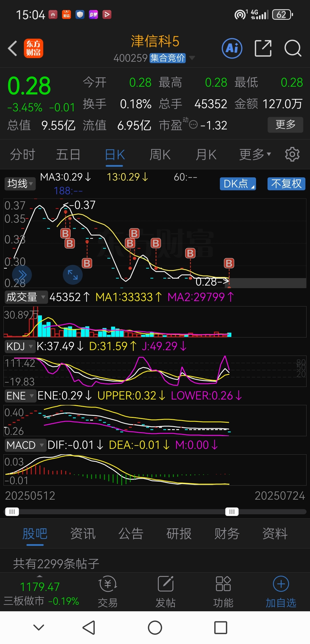Expand the 均线 indicator dropdown
Viewport: 310px width, 644px height.
pyautogui.click(x=20, y=184)
